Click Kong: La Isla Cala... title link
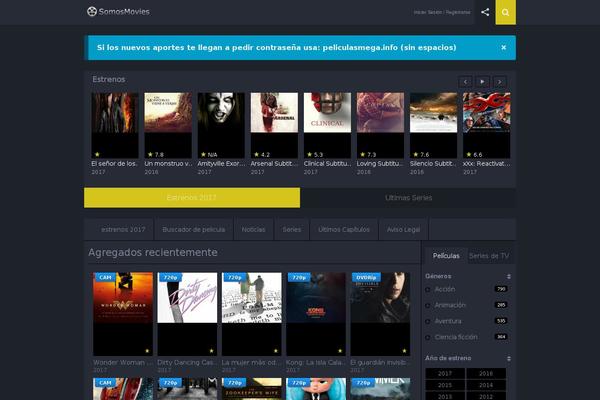Image resolution: width=600 pixels, height=400 pixels. (x=316, y=362)
